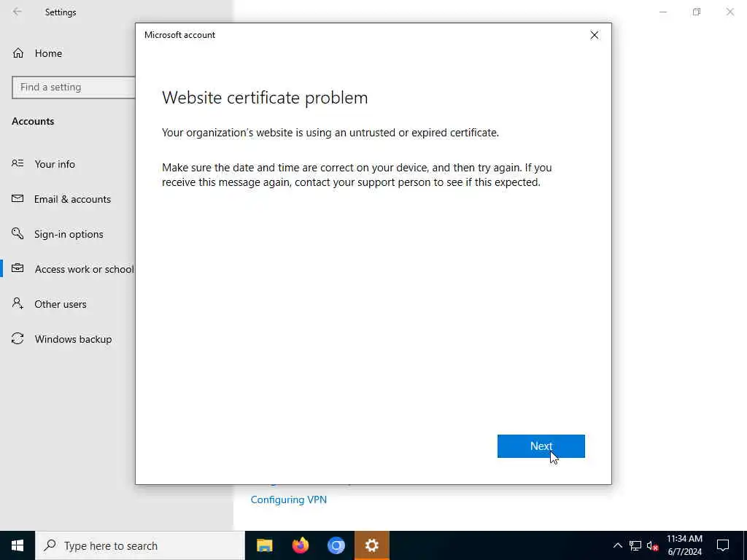Launch Chromium browser from the taskbar
The image size is (747, 560).
coord(336,545)
